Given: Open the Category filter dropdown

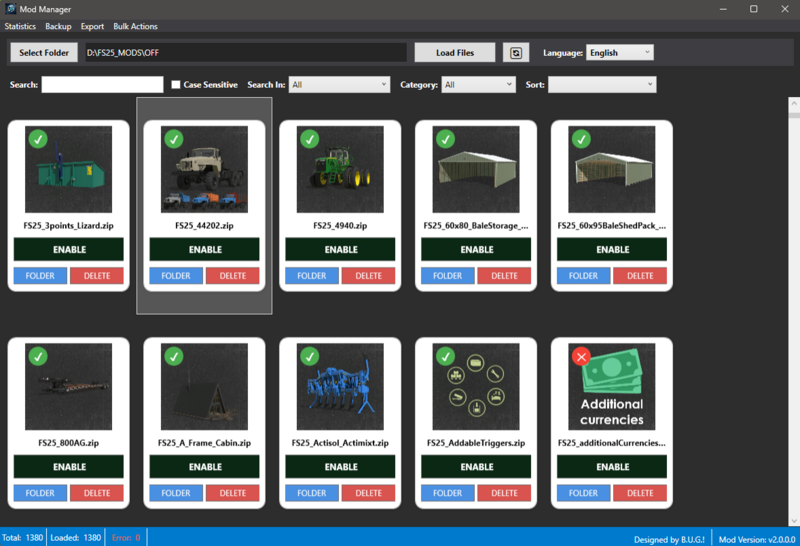Looking at the screenshot, I should pos(477,85).
